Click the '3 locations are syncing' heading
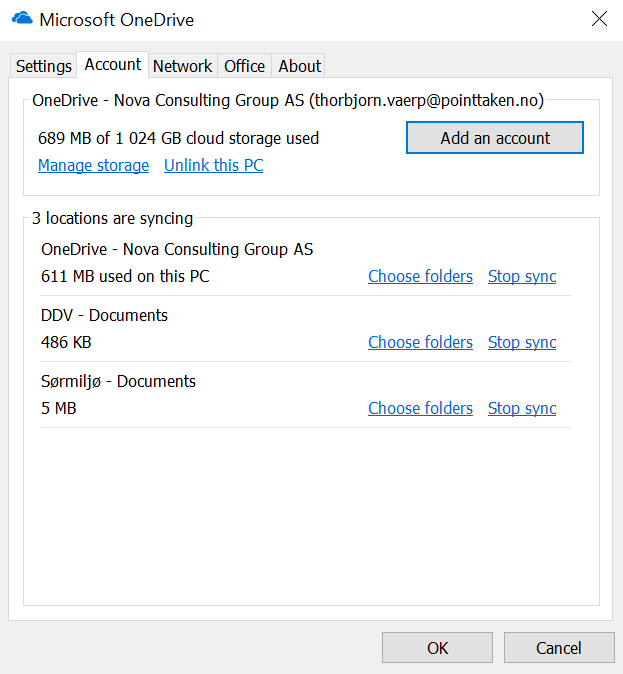The width and height of the screenshot is (623, 674). [112, 218]
